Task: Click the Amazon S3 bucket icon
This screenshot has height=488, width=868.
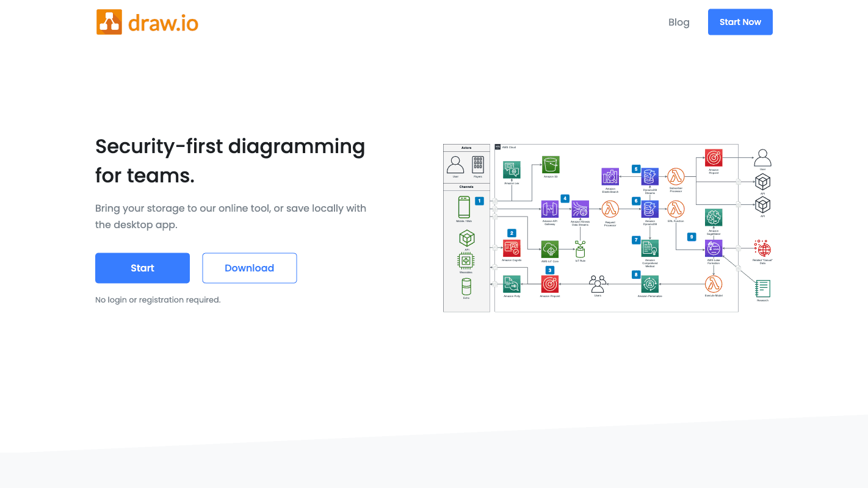Action: (x=551, y=165)
